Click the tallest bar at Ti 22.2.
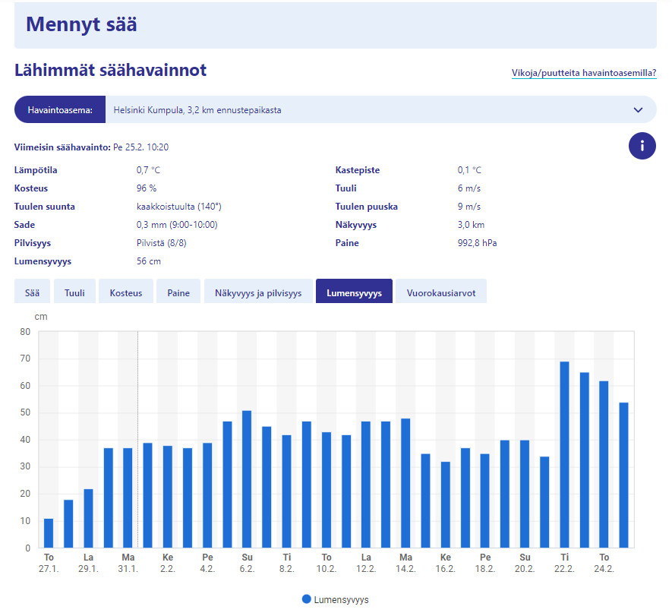The height and width of the screenshot is (616, 672). pyautogui.click(x=564, y=454)
